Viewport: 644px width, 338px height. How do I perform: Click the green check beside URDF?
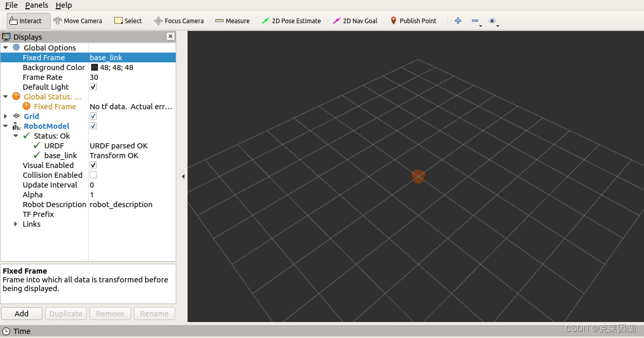37,145
